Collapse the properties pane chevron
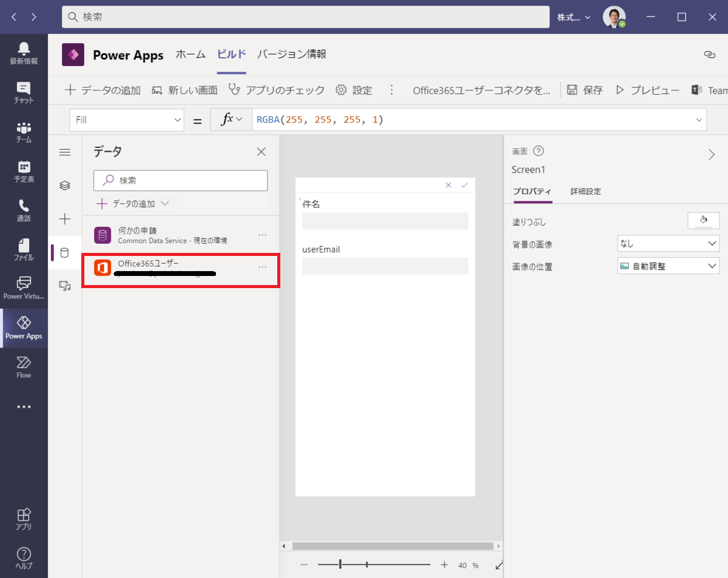Viewport: 728px width, 578px height. pyautogui.click(x=712, y=155)
